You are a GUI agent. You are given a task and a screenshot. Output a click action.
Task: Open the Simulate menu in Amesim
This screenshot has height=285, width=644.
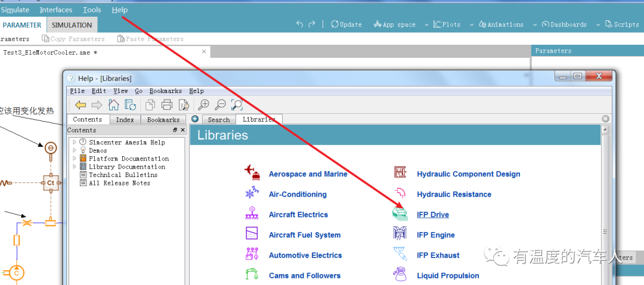15,10
